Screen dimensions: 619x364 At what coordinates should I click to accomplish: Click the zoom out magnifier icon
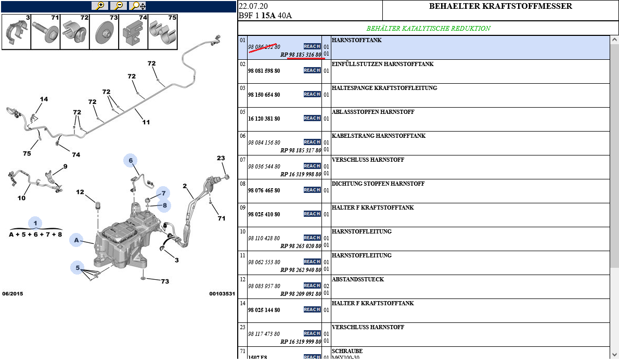click(119, 6)
